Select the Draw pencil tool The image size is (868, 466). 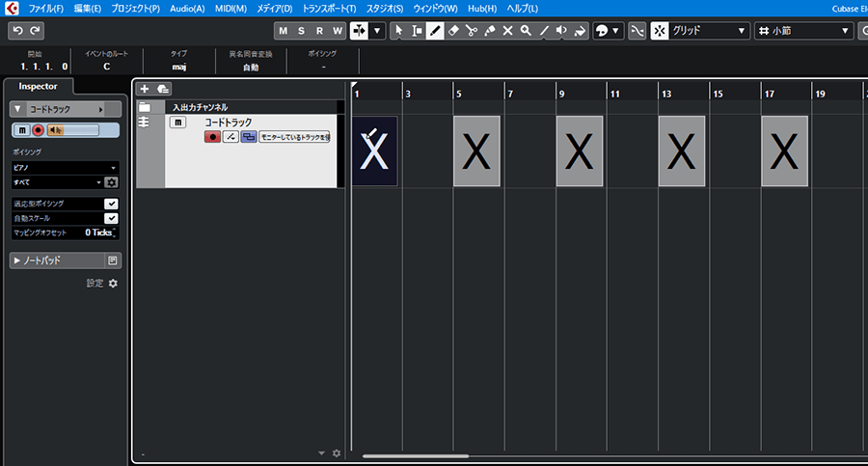(435, 31)
